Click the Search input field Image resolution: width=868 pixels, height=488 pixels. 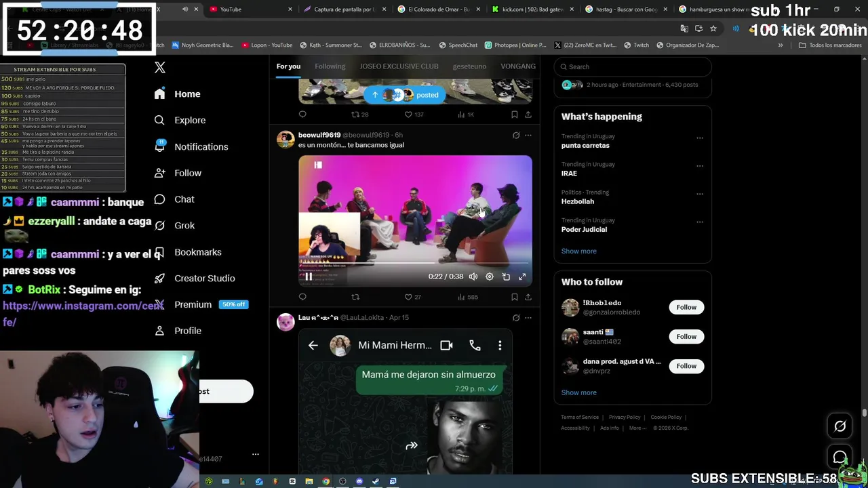tap(633, 66)
